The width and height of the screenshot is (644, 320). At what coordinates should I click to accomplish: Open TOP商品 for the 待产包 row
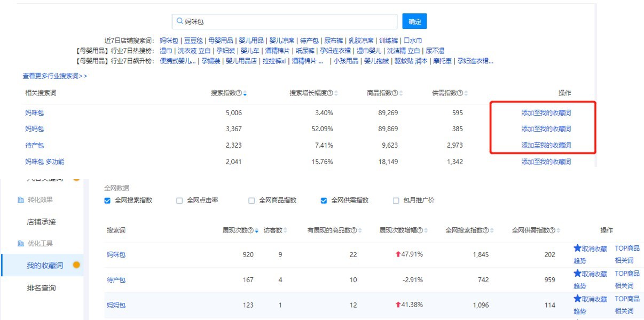click(627, 274)
